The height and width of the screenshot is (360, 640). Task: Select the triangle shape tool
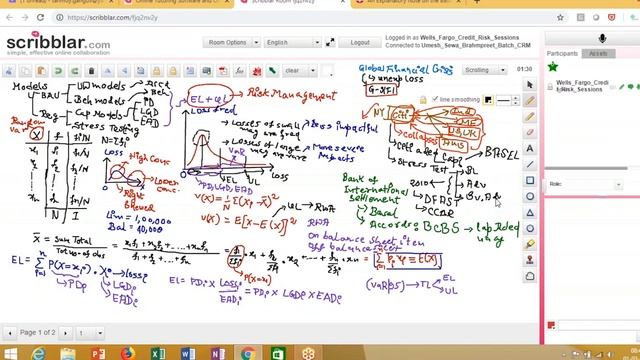530,212
